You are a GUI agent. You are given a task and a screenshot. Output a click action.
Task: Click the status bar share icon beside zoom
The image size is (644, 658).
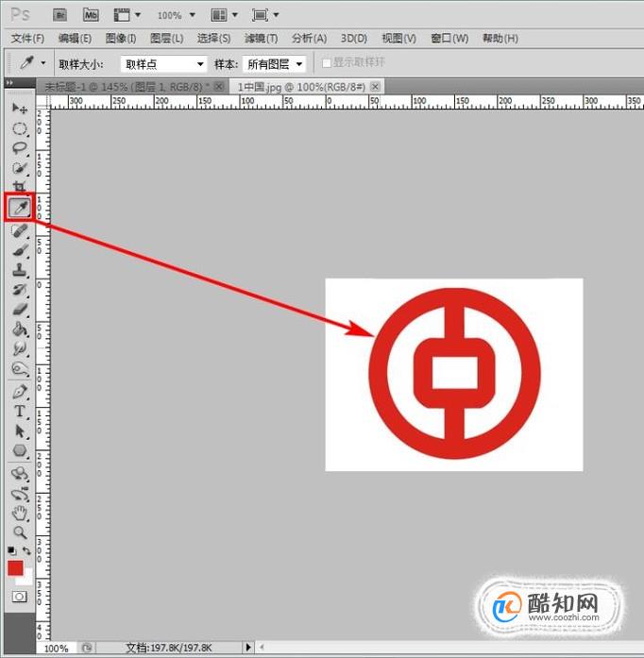[x=87, y=648]
